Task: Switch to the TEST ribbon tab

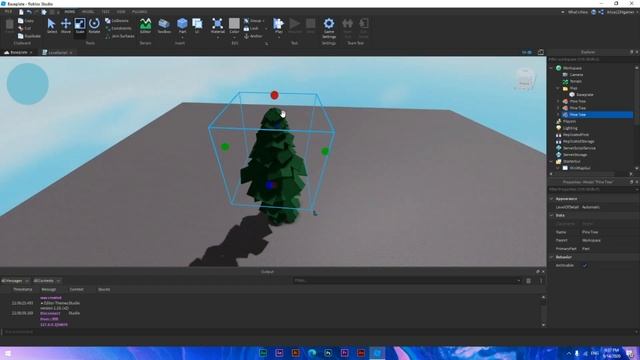Action: click(x=105, y=12)
